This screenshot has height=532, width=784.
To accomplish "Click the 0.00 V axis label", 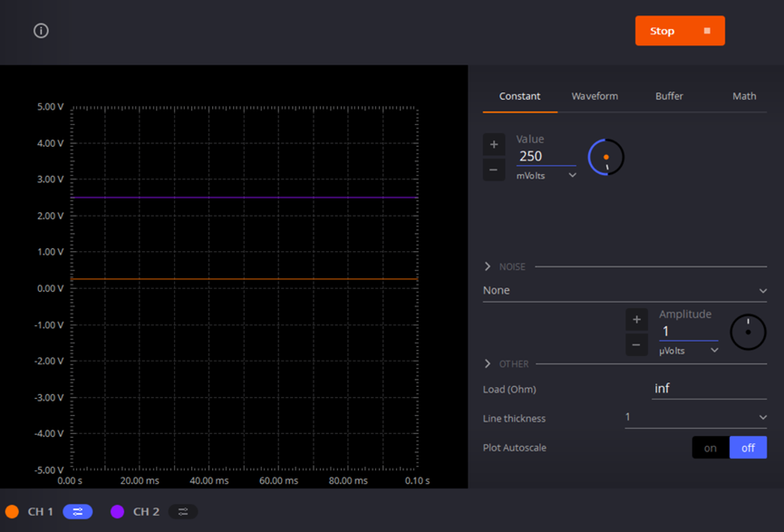I will pos(51,288).
